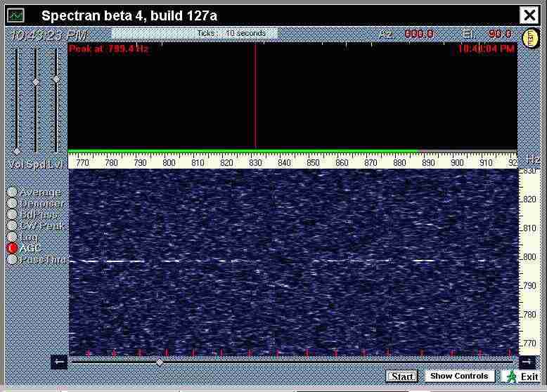The width and height of the screenshot is (547, 392).
Task: Click the 850 mark on frequency ruler
Action: (x=313, y=163)
